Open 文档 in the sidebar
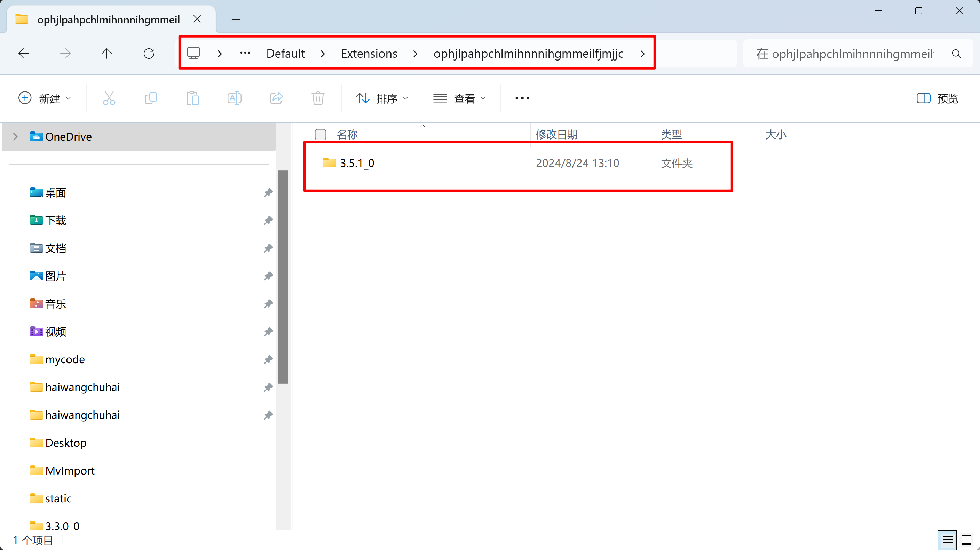This screenshot has width=980, height=550. click(x=56, y=248)
